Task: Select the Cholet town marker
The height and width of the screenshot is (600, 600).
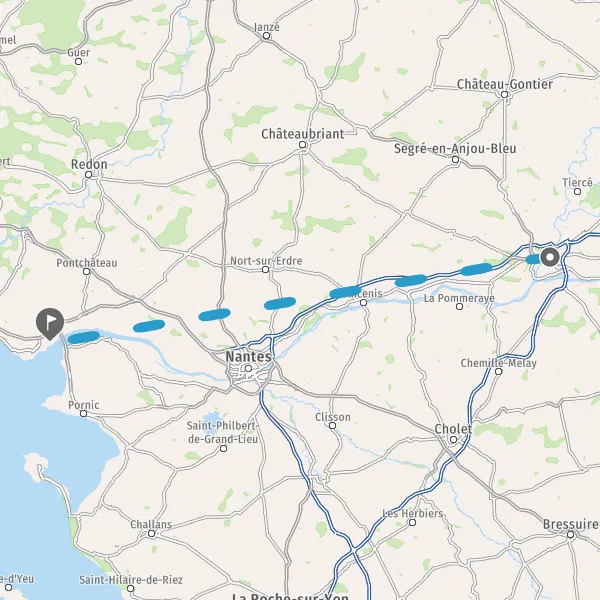Action: point(453,439)
